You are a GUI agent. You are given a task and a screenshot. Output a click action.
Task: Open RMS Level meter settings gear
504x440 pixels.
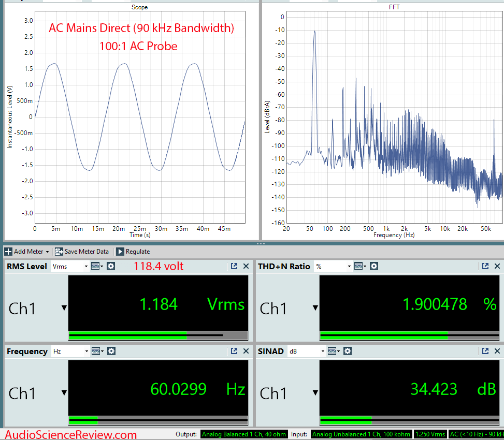tap(111, 266)
